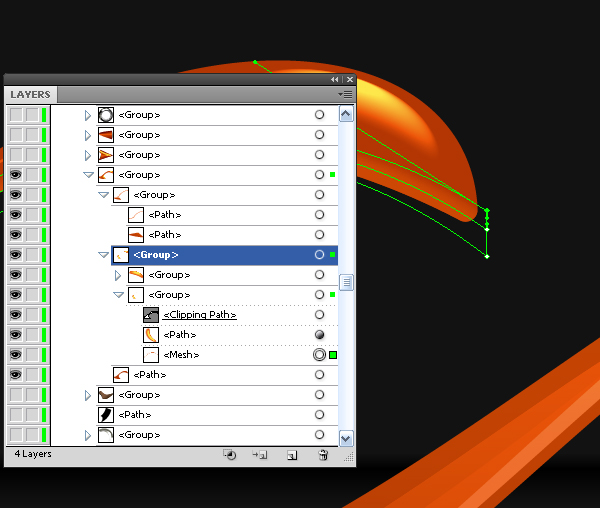Select the LAYERS panel tab
This screenshot has height=508, width=600.
31,94
